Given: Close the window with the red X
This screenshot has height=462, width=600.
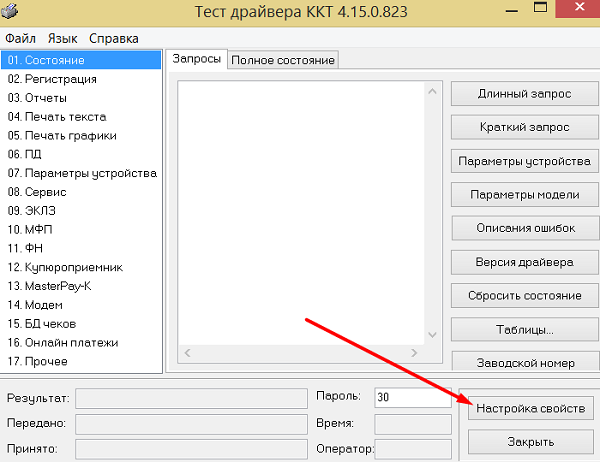Looking at the screenshot, I should pyautogui.click(x=579, y=8).
